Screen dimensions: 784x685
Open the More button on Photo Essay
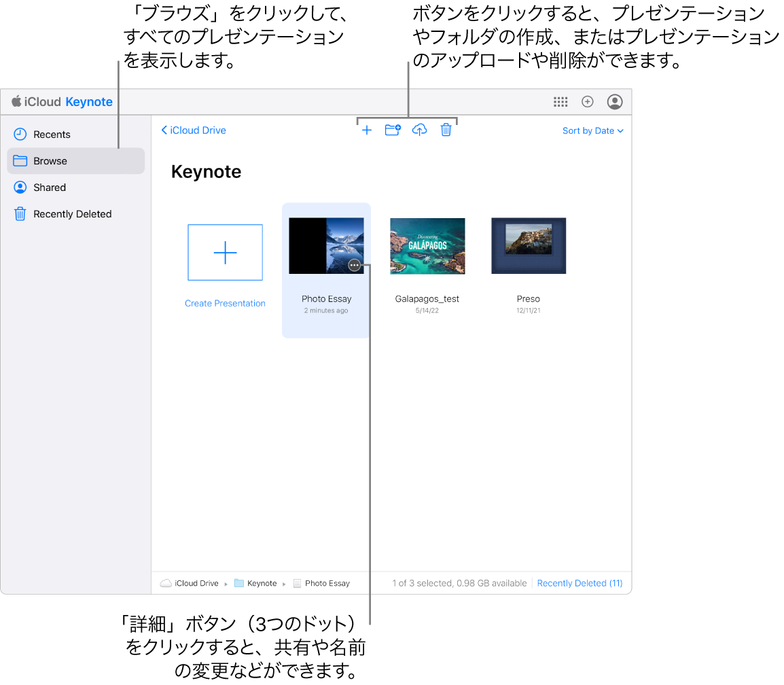click(x=354, y=265)
